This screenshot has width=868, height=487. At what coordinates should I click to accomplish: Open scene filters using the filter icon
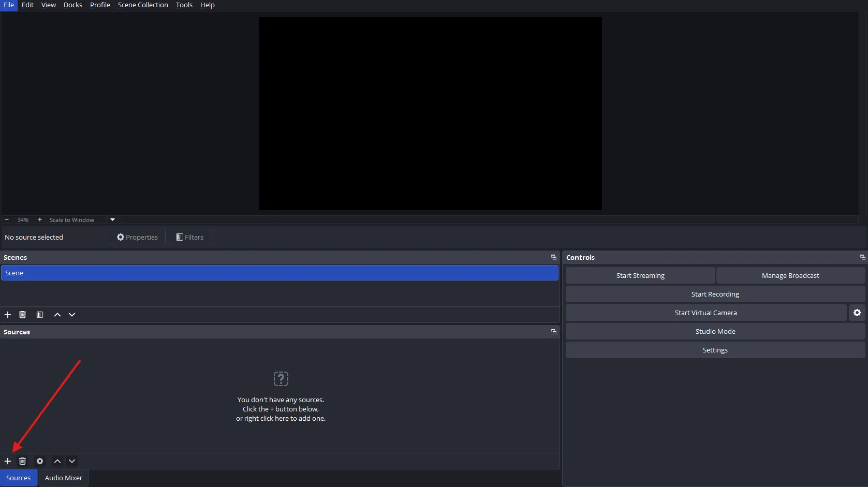[x=40, y=314]
